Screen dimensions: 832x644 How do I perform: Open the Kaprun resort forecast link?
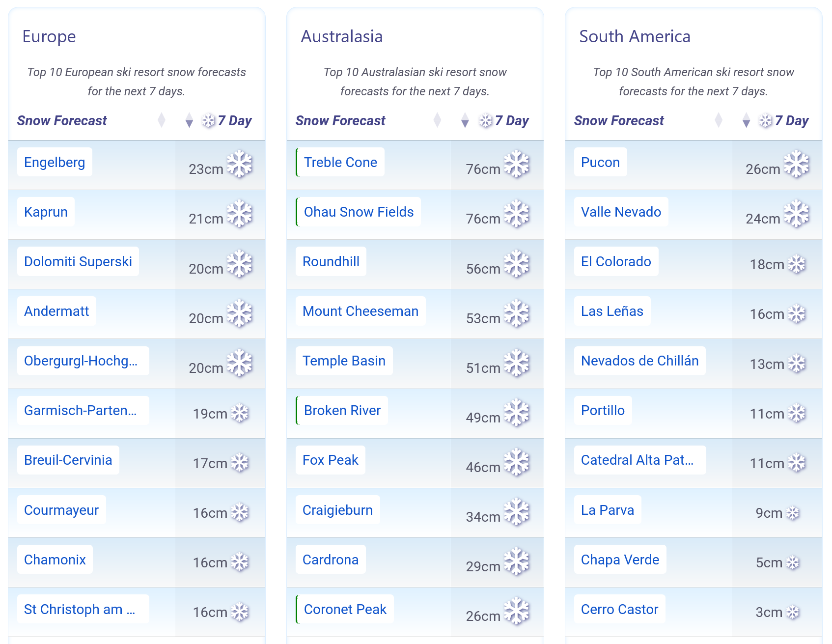46,212
